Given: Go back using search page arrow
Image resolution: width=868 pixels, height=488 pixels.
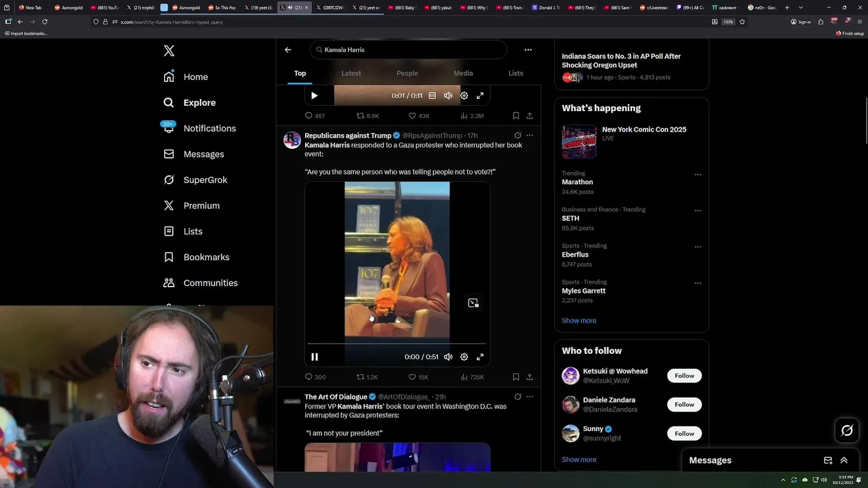Looking at the screenshot, I should click(288, 49).
